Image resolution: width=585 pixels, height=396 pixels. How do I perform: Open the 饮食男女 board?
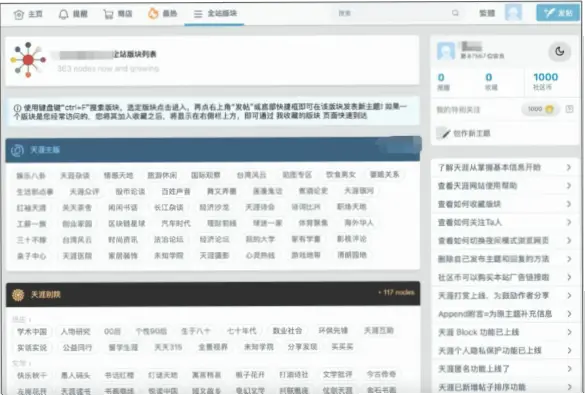[x=341, y=174]
